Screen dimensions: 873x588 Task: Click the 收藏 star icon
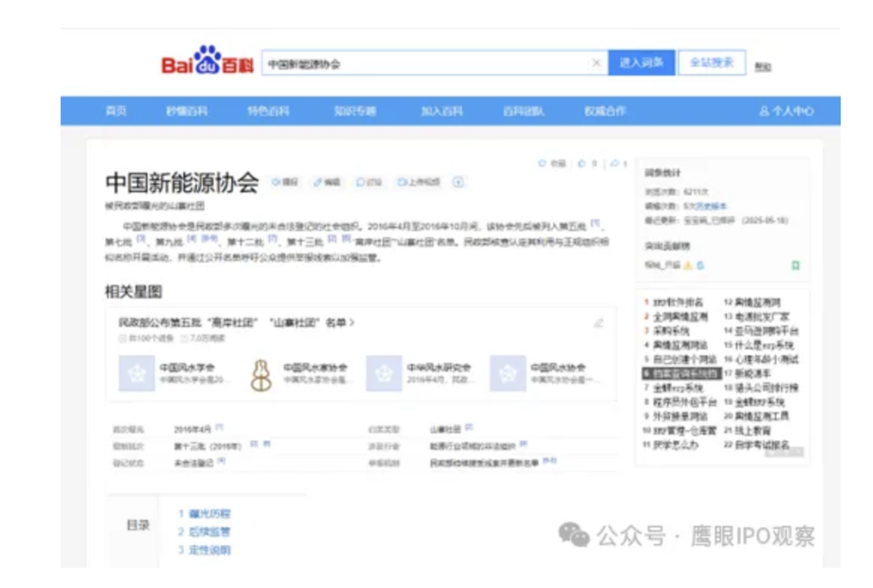pos(541,164)
